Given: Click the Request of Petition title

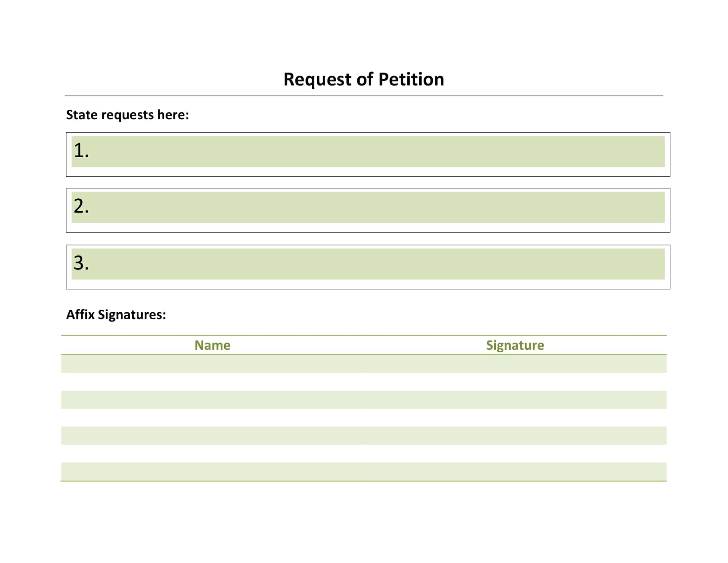Looking at the screenshot, I should 364,79.
